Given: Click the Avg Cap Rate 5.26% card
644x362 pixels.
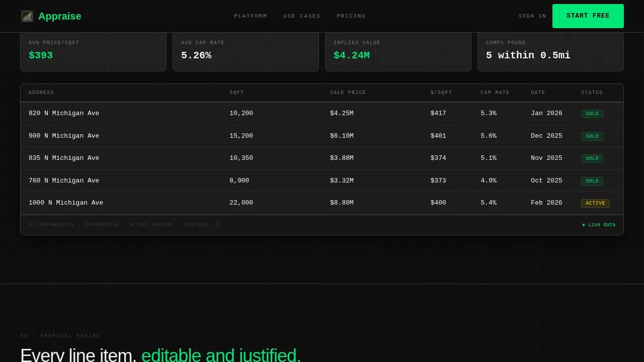Looking at the screenshot, I should (x=246, y=51).
